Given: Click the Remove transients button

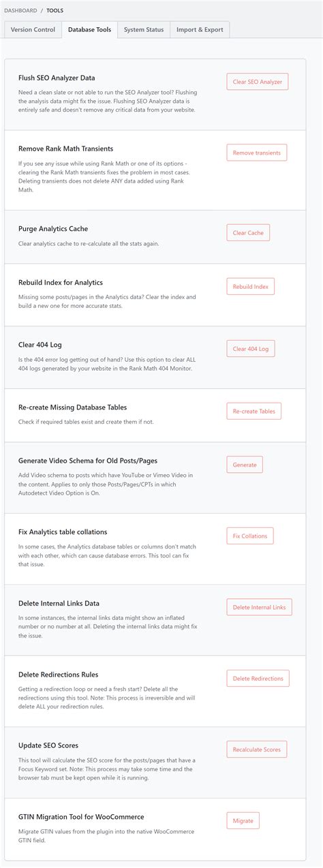Looking at the screenshot, I should point(257,153).
